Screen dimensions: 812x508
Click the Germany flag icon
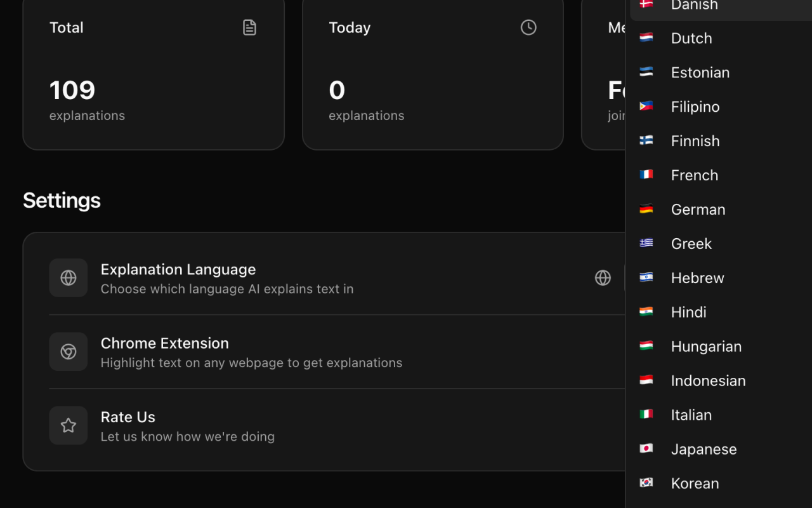click(646, 209)
